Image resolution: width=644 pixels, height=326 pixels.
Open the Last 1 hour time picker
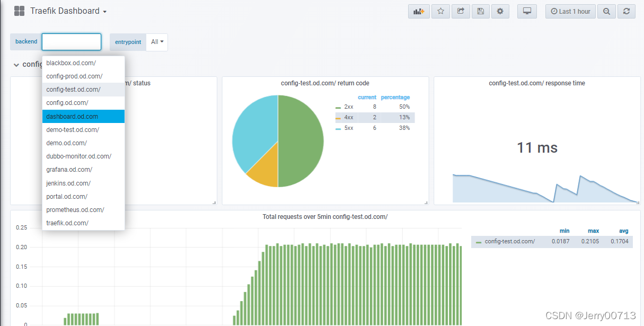point(570,11)
